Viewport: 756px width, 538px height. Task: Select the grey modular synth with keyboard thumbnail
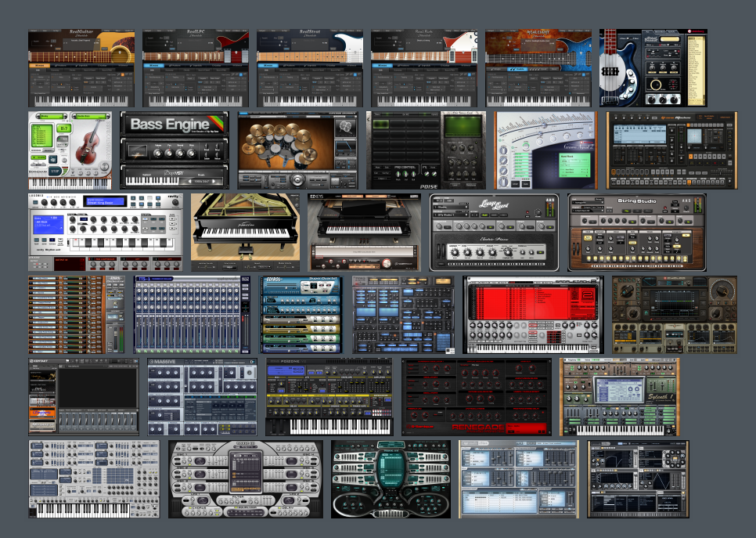[x=94, y=479]
